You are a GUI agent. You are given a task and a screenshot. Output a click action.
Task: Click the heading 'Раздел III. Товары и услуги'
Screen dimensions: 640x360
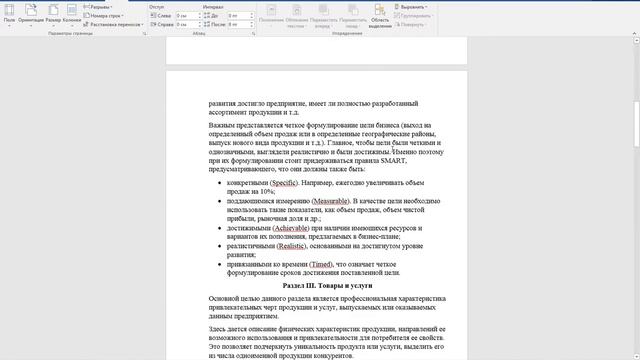click(x=327, y=286)
